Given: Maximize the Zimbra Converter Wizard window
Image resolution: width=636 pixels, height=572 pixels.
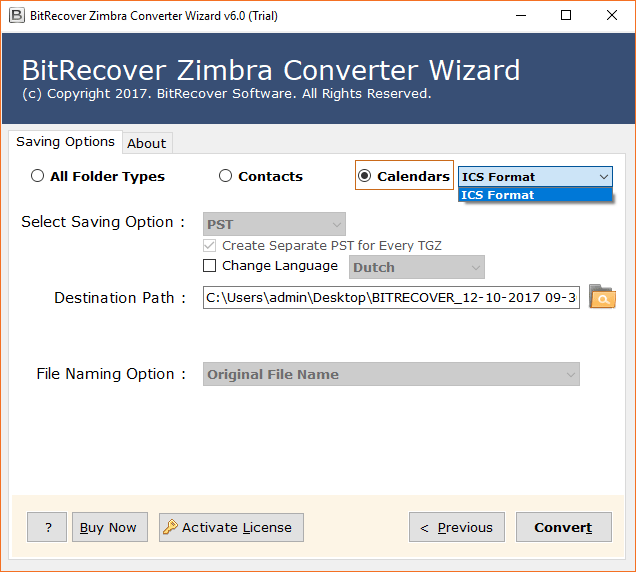Looking at the screenshot, I should (566, 16).
